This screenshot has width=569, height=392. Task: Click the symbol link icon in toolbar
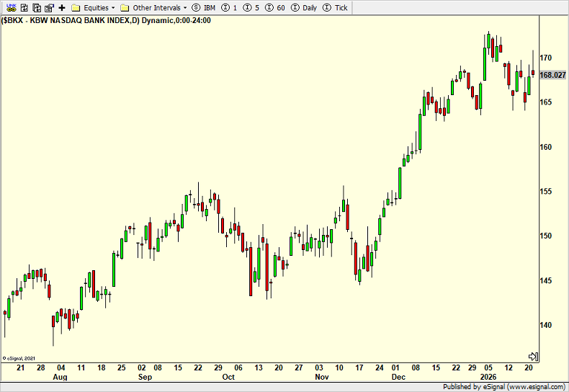coord(11,7)
